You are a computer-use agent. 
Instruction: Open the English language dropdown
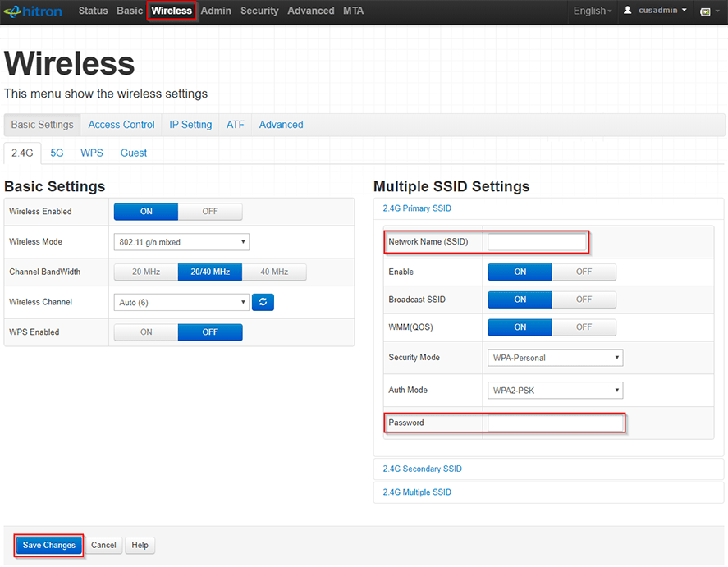[x=593, y=11]
